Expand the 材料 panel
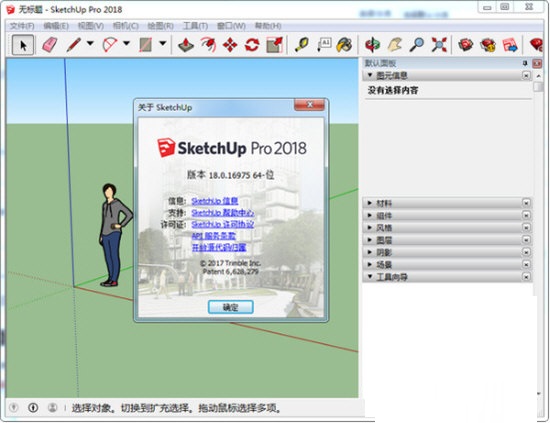Screen dimensions: 550x423 [x=370, y=203]
